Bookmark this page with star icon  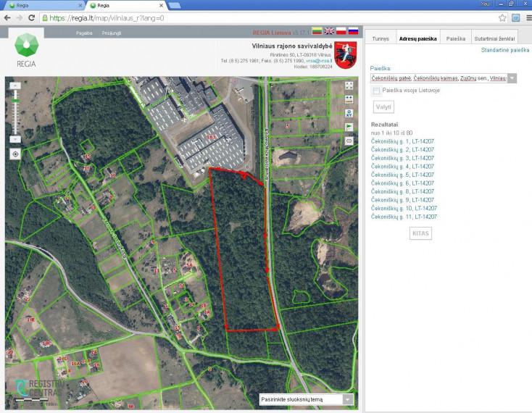click(502, 17)
